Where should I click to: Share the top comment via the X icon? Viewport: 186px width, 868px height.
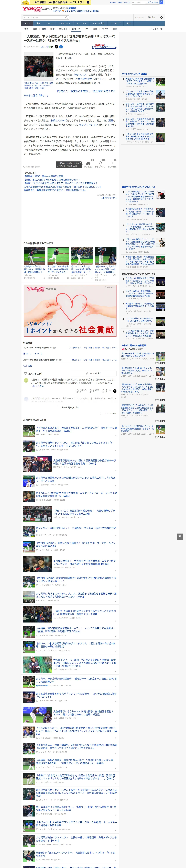pos(114,391)
